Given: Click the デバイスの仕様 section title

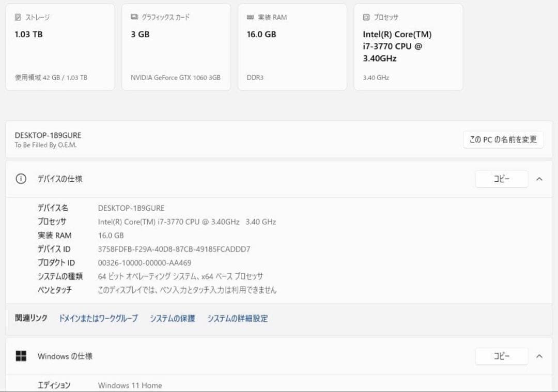Looking at the screenshot, I should coord(60,179).
